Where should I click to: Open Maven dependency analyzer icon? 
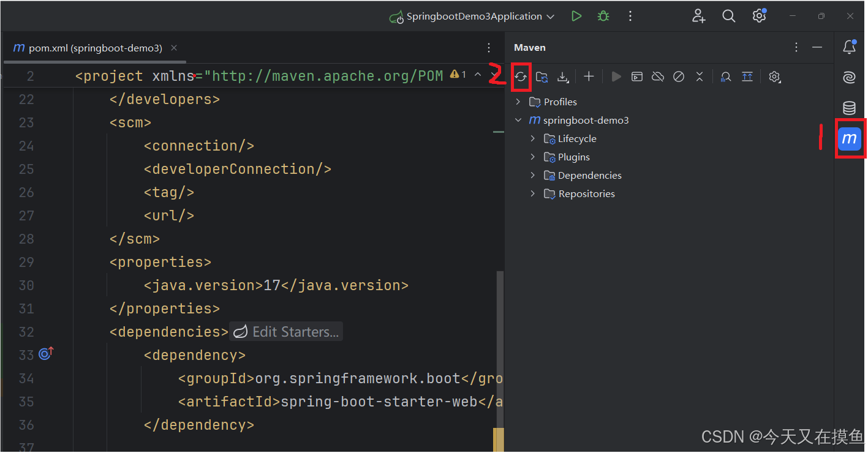click(726, 77)
